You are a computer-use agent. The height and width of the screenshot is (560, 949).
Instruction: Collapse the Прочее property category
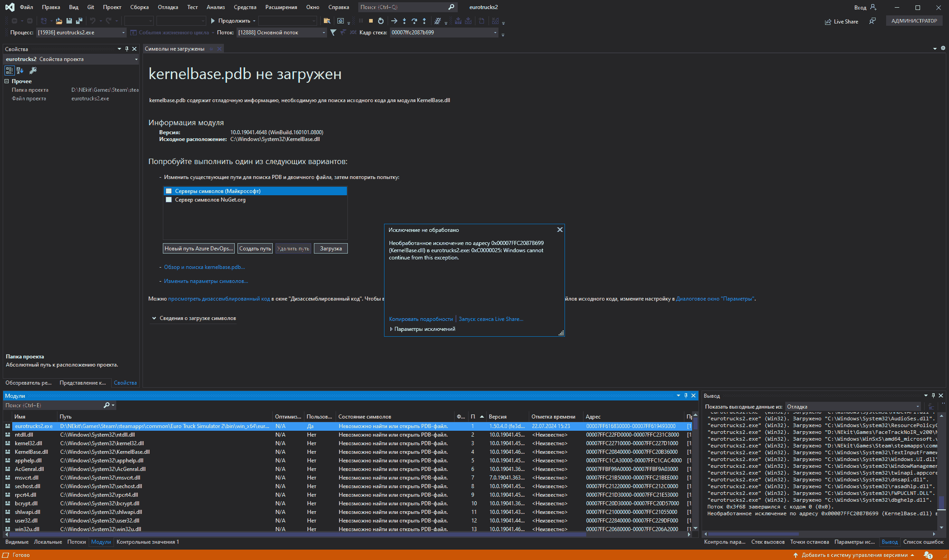pos(7,81)
